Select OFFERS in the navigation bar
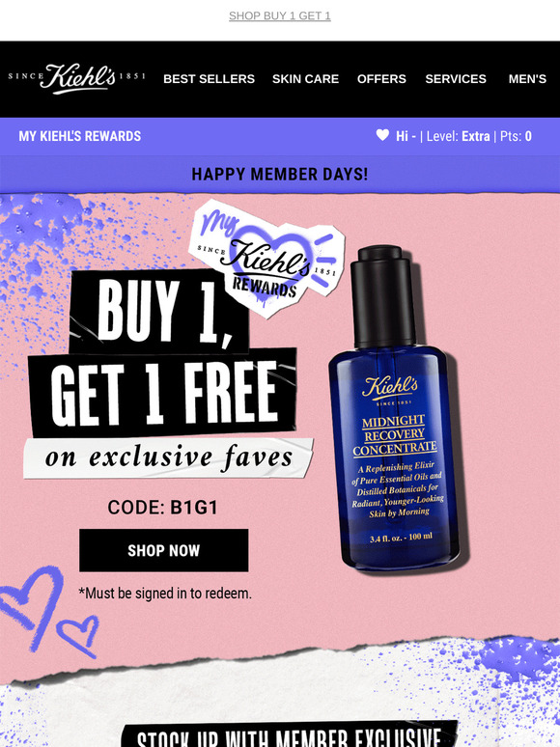Viewport: 560px width, 747px height. pyautogui.click(x=381, y=78)
